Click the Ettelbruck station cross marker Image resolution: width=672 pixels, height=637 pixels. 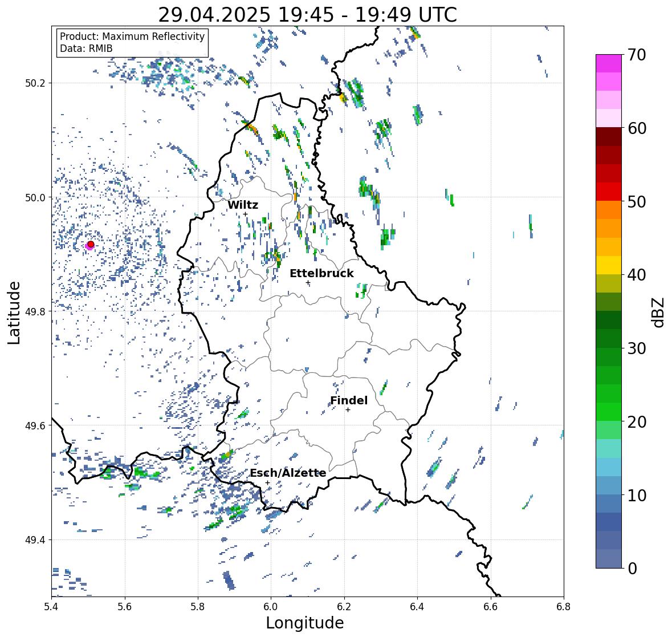(308, 282)
